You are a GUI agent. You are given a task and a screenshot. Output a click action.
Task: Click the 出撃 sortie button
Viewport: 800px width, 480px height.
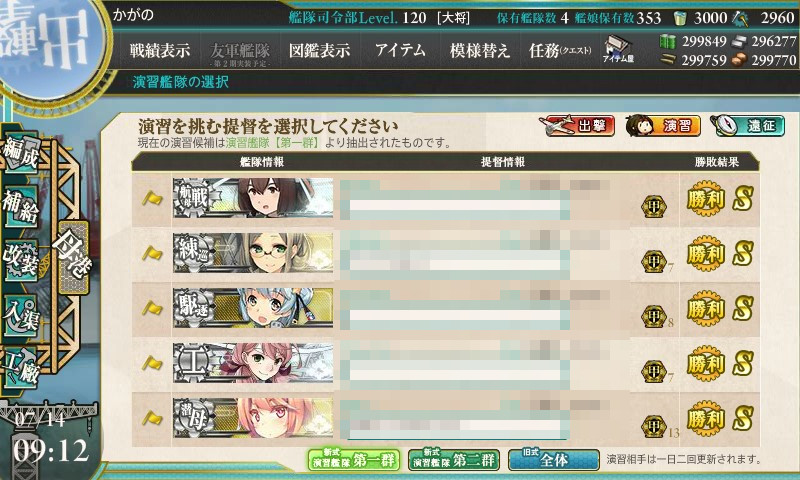click(x=578, y=125)
